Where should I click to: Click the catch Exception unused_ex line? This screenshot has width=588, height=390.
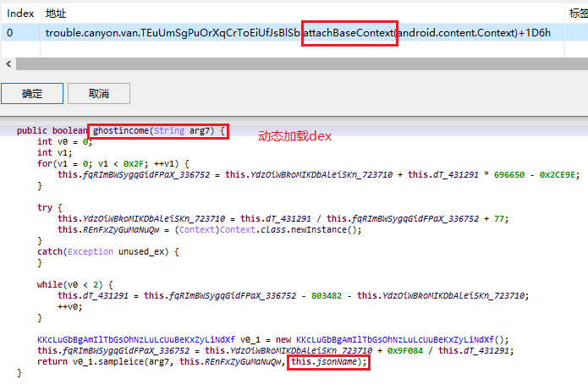pyautogui.click(x=108, y=251)
